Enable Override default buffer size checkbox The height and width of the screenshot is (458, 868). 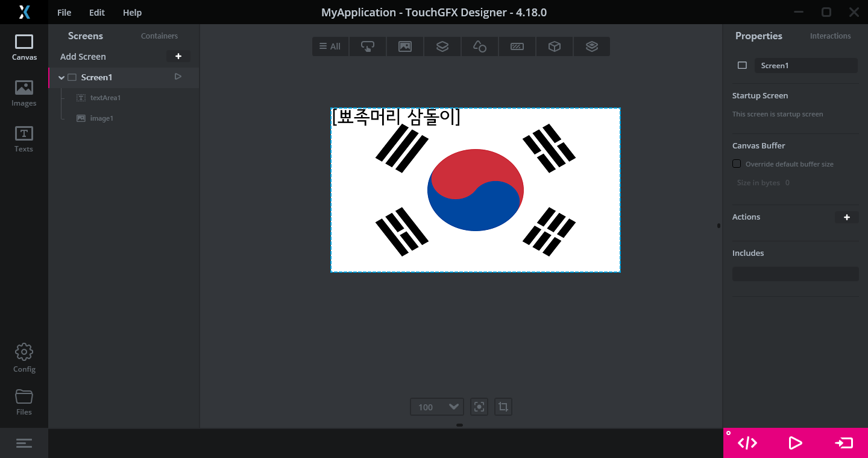[x=737, y=164]
